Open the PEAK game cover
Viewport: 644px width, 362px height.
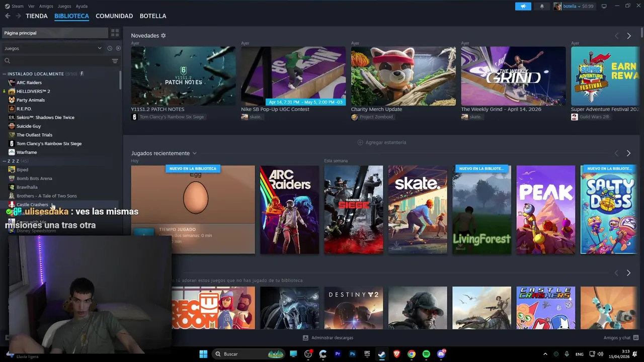546,210
